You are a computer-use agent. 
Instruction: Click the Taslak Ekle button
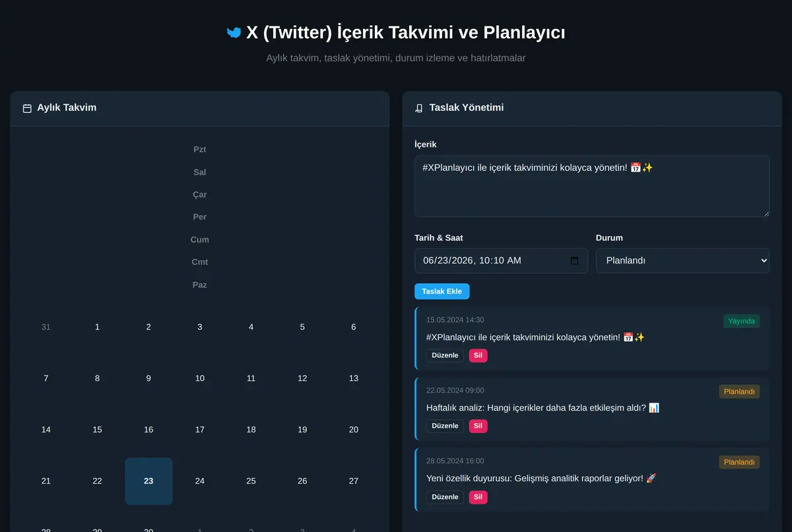pyautogui.click(x=442, y=291)
